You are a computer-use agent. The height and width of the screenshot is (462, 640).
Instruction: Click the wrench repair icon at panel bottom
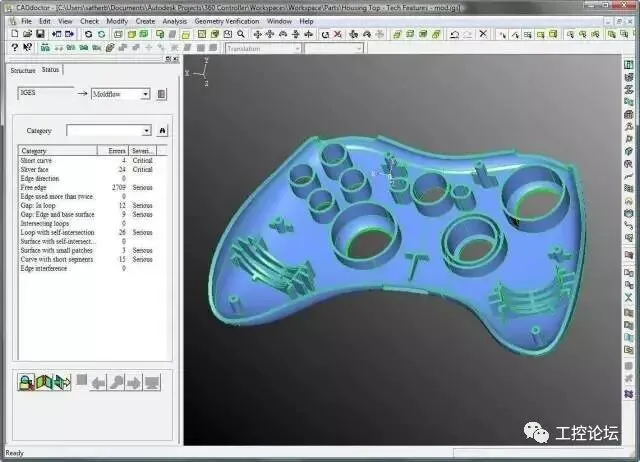116,383
